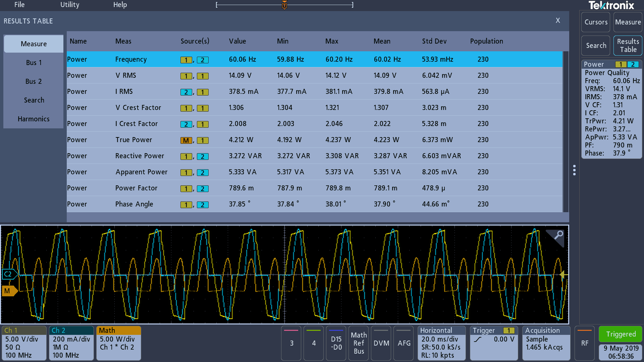Viewport: 644px width, 362px height.
Task: Enable the RF channel
Action: [x=585, y=343]
